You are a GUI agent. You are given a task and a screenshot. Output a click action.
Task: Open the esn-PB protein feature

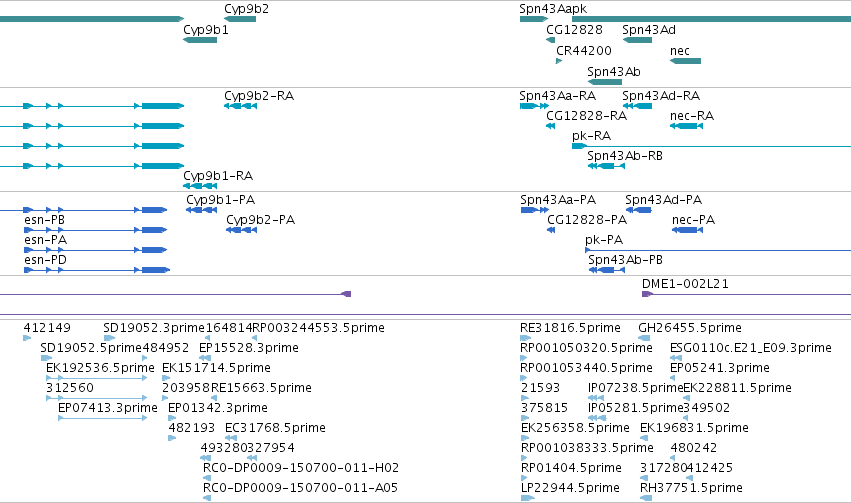click(96, 230)
